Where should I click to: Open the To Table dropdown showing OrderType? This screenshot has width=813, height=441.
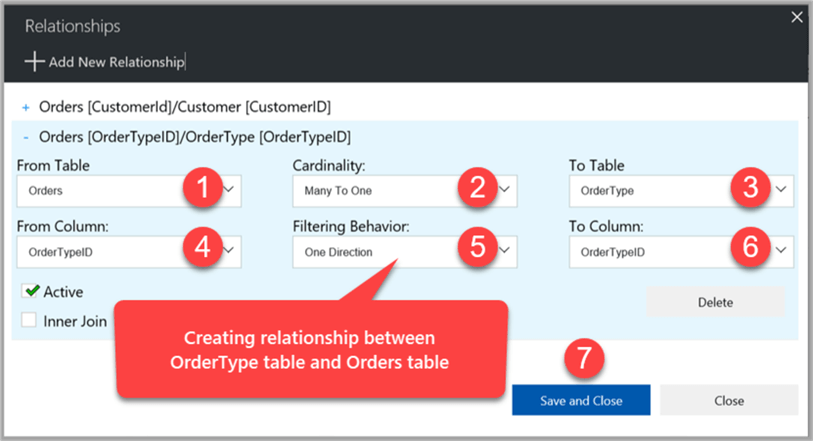coord(681,191)
